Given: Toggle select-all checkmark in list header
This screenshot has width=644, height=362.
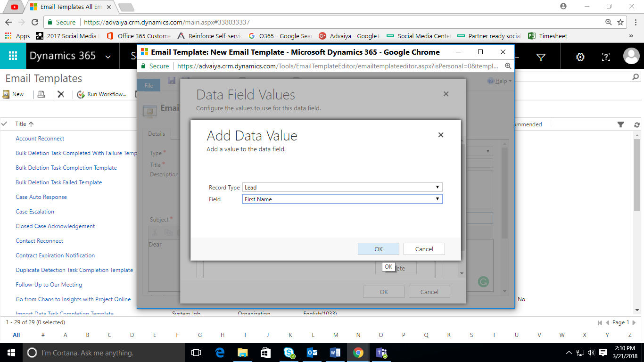Looking at the screenshot, I should click(x=5, y=124).
